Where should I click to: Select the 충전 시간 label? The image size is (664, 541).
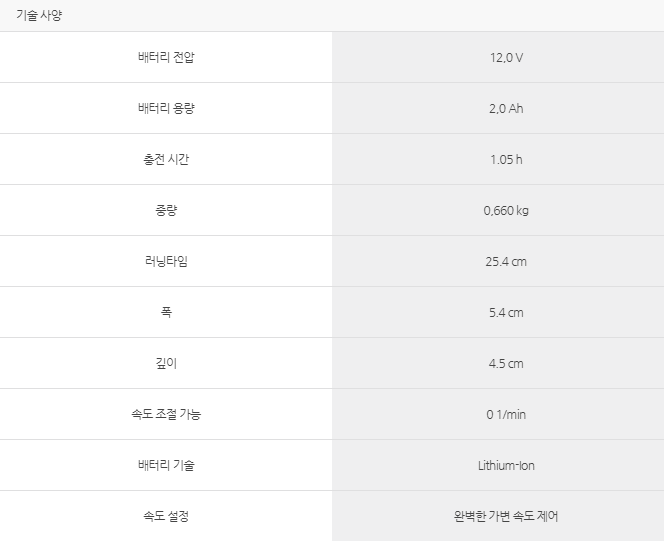(x=166, y=159)
